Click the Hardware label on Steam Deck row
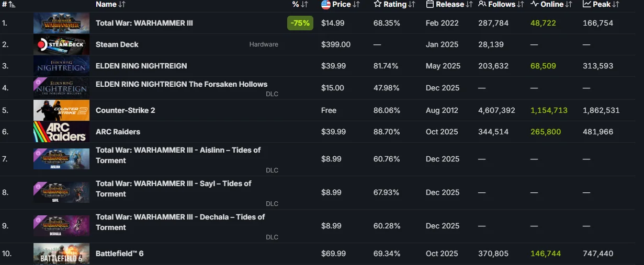644x265 pixels. click(x=264, y=44)
